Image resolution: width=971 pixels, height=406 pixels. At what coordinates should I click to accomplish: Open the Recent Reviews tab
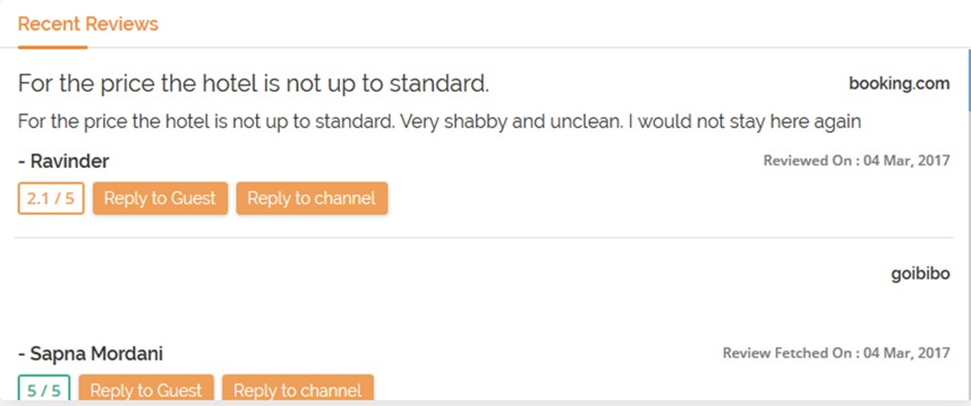[x=88, y=24]
